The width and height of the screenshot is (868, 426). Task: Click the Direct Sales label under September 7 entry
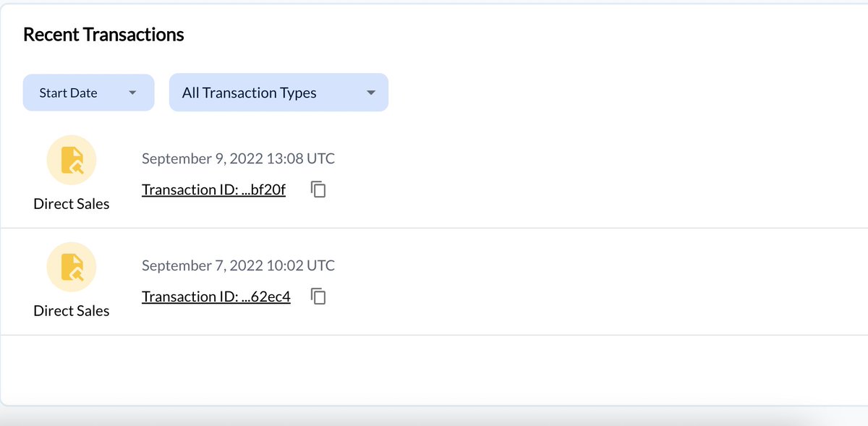(72, 311)
